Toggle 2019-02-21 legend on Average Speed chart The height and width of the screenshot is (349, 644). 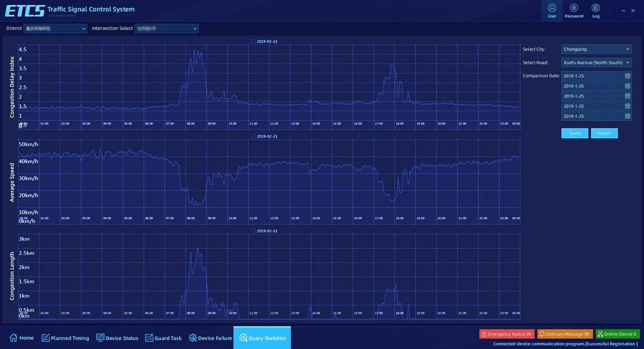coord(264,136)
